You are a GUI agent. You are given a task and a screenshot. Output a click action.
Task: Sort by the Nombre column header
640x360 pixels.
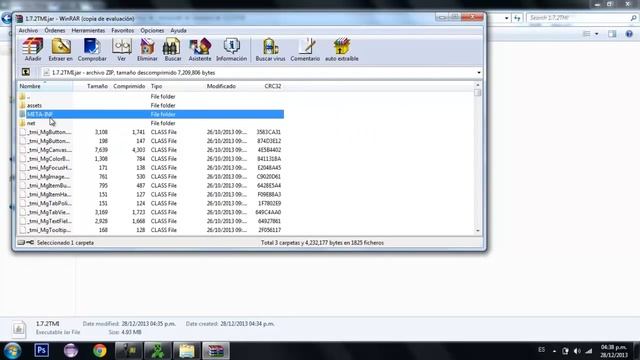coord(45,86)
